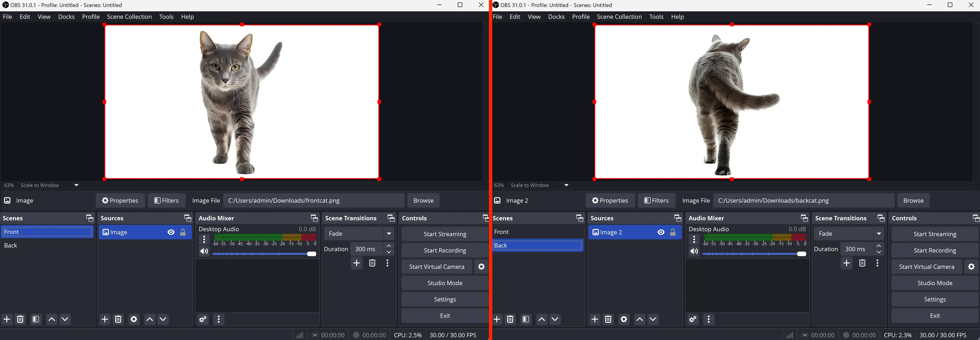The height and width of the screenshot is (340, 980).
Task: Open Virtual Camera settings gear
Action: point(481,267)
